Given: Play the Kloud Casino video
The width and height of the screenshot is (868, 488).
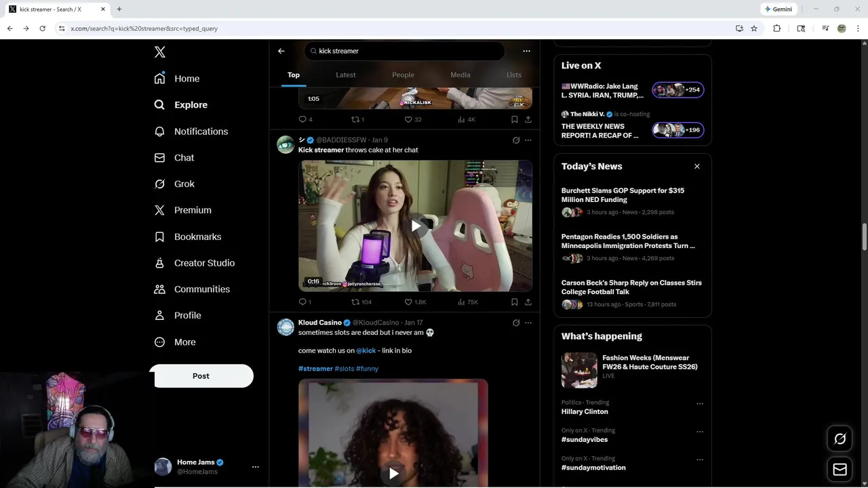Looking at the screenshot, I should click(x=393, y=473).
